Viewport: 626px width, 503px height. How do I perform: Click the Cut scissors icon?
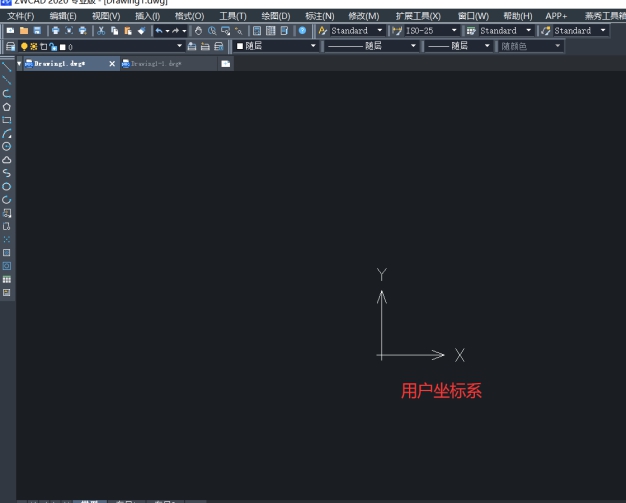pos(101,31)
